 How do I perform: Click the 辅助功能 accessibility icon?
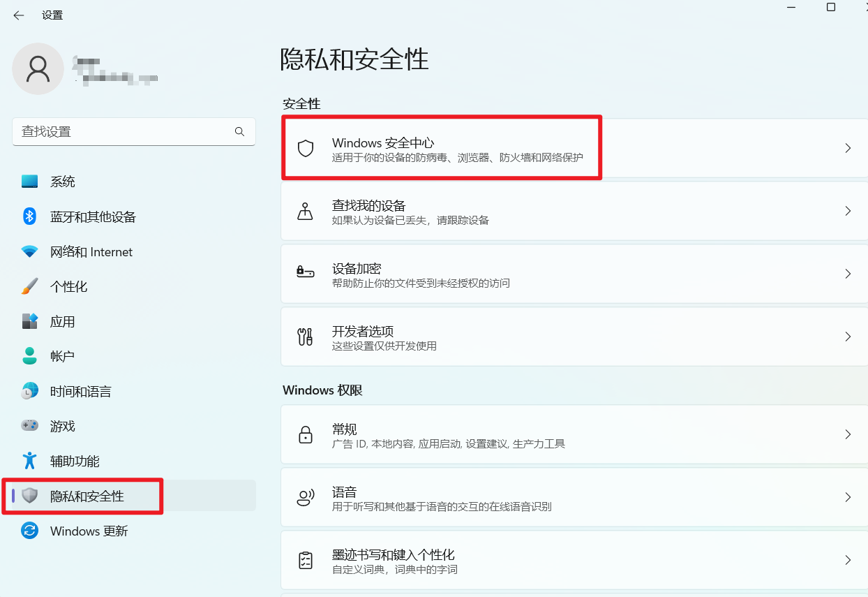[29, 461]
